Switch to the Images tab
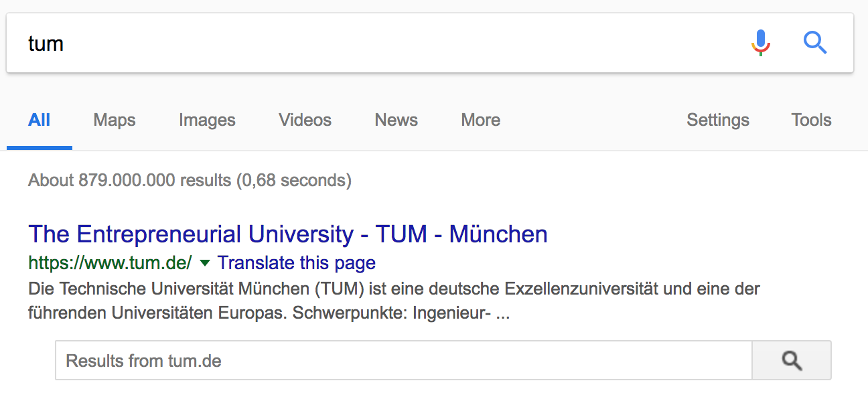Screen dimensions: 868x395 point(207,121)
